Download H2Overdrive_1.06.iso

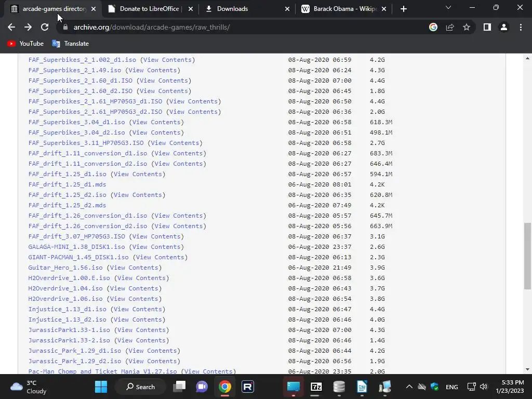[x=65, y=299]
